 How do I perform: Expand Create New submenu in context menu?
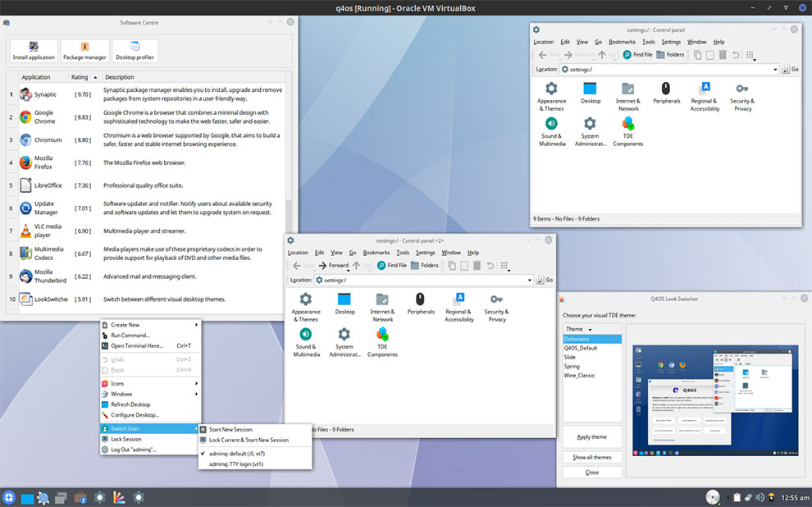[x=150, y=325]
